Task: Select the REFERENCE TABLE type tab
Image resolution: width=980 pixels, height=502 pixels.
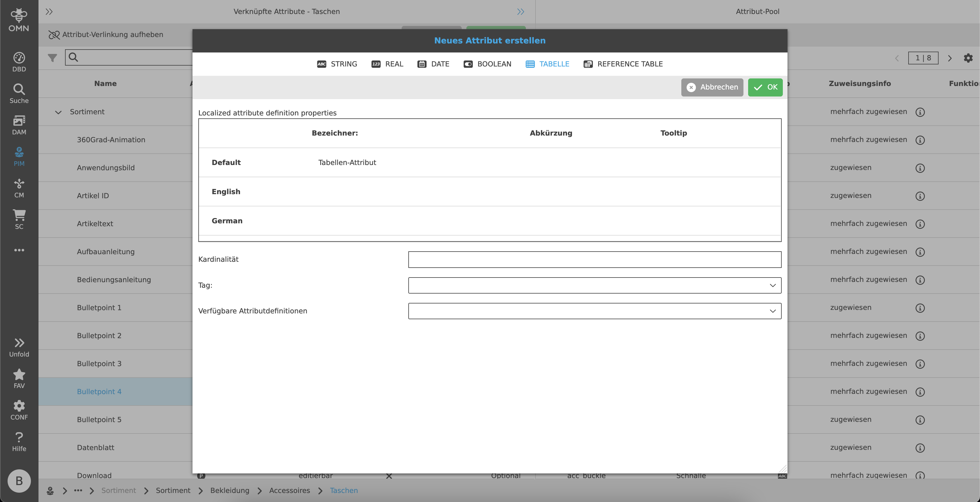Action: point(623,64)
